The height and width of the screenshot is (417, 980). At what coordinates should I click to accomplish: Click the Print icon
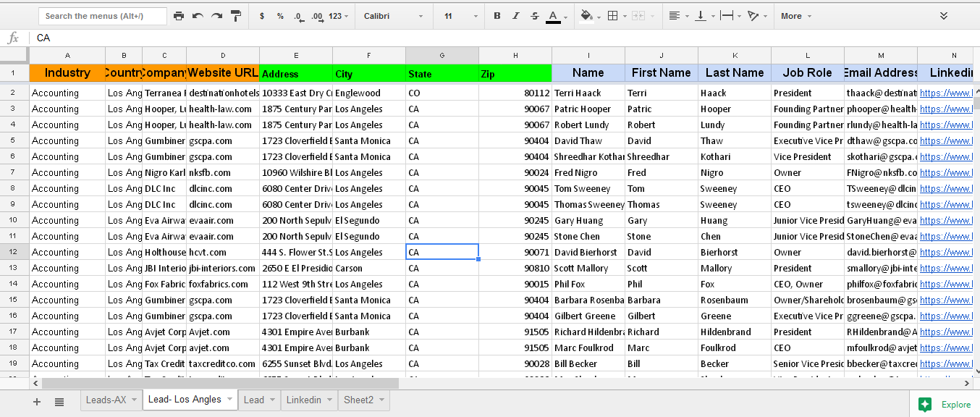pyautogui.click(x=179, y=14)
